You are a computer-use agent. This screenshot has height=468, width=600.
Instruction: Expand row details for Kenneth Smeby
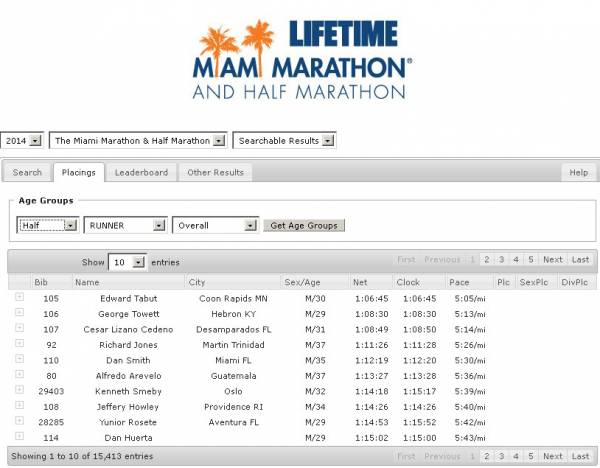pyautogui.click(x=20, y=390)
